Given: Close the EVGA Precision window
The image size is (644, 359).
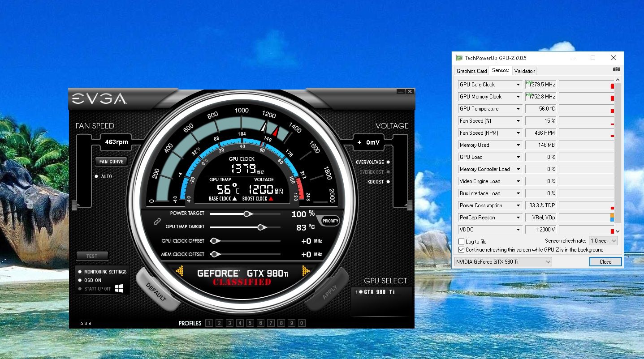Looking at the screenshot, I should [410, 92].
